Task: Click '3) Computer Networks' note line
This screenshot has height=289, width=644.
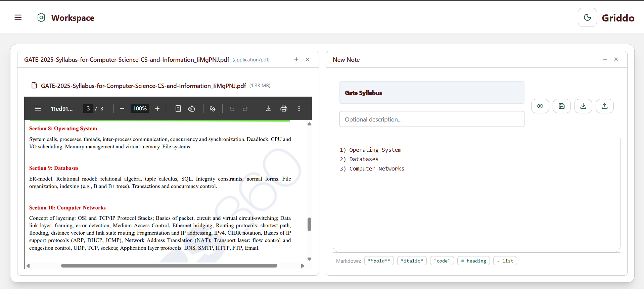Action: 372,168
